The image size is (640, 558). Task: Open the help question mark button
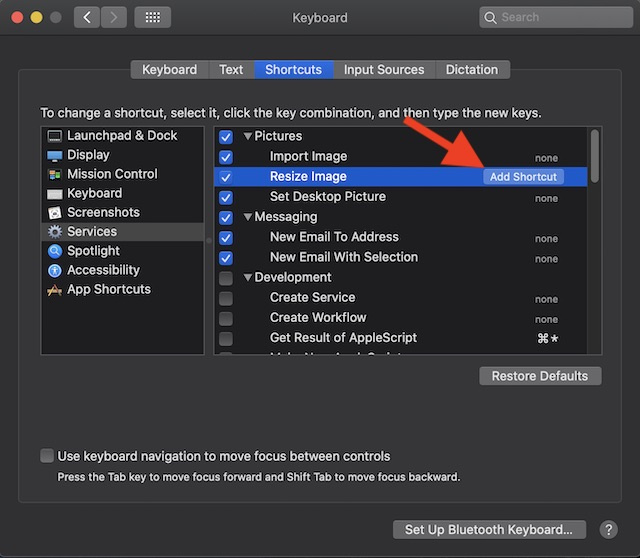pos(608,530)
